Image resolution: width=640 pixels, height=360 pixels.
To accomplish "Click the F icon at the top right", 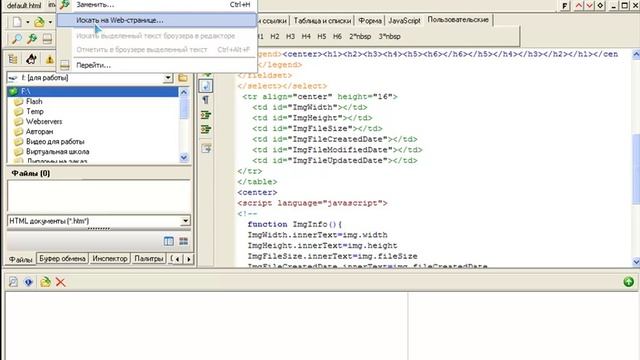I will pyautogui.click(x=565, y=6).
